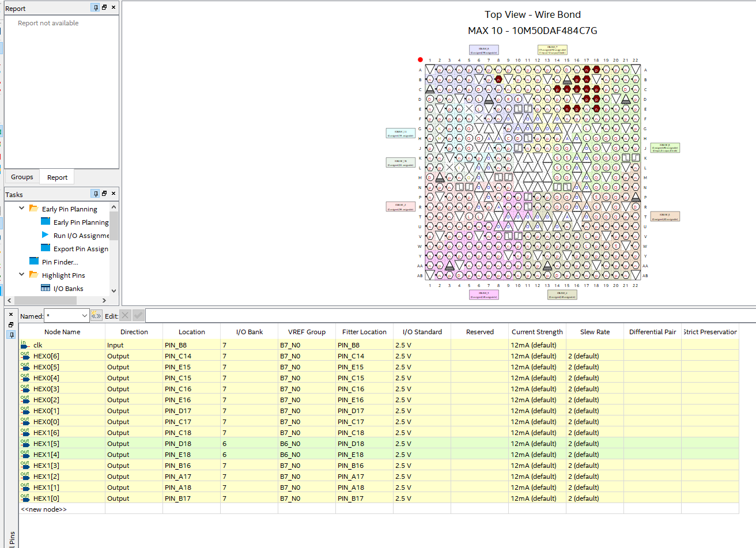
Task: Close the Tasks panel
Action: tap(114, 194)
